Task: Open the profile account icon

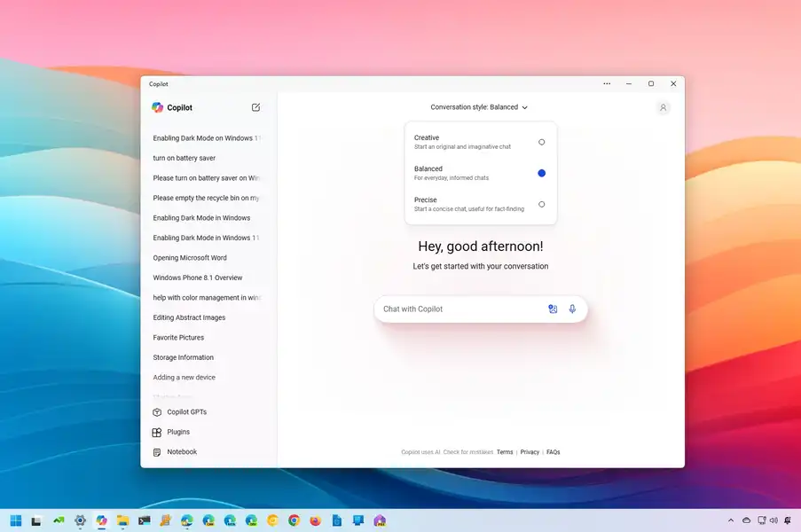Action: coord(663,106)
